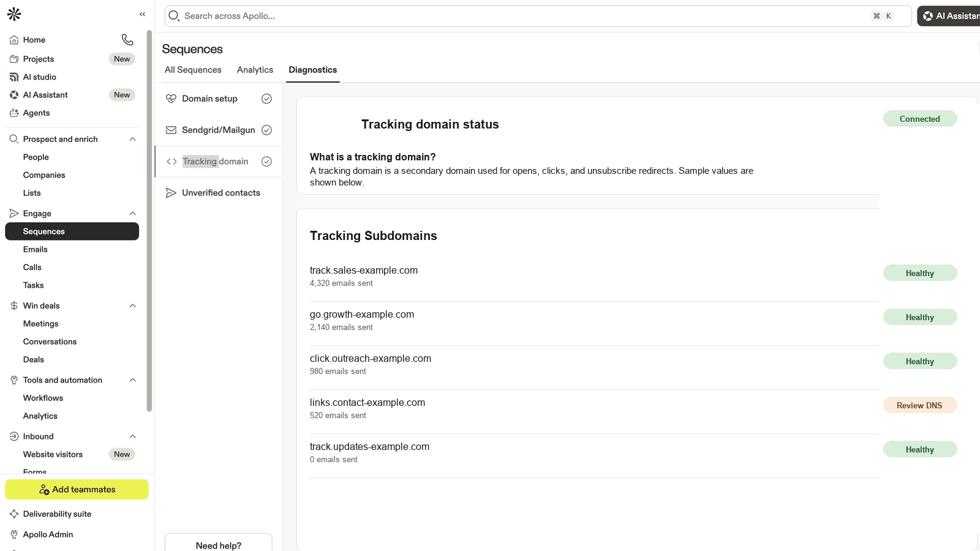
Task: Open Website visitors in the sidebar
Action: pos(53,454)
